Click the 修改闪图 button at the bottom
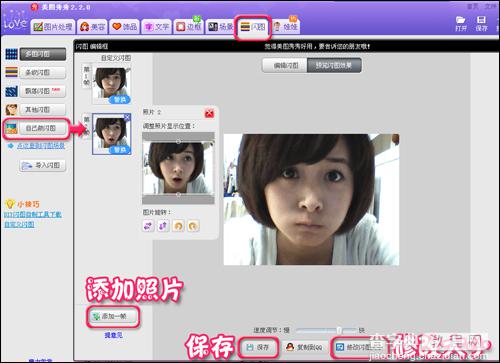The width and height of the screenshot is (500, 363). click(357, 347)
